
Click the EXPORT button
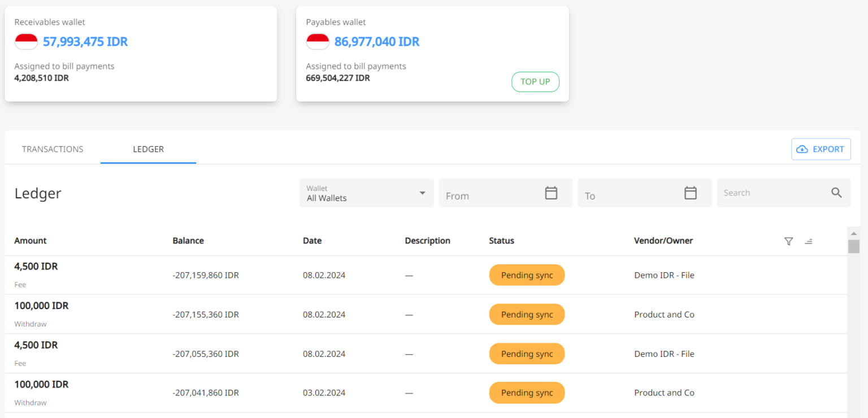point(821,149)
